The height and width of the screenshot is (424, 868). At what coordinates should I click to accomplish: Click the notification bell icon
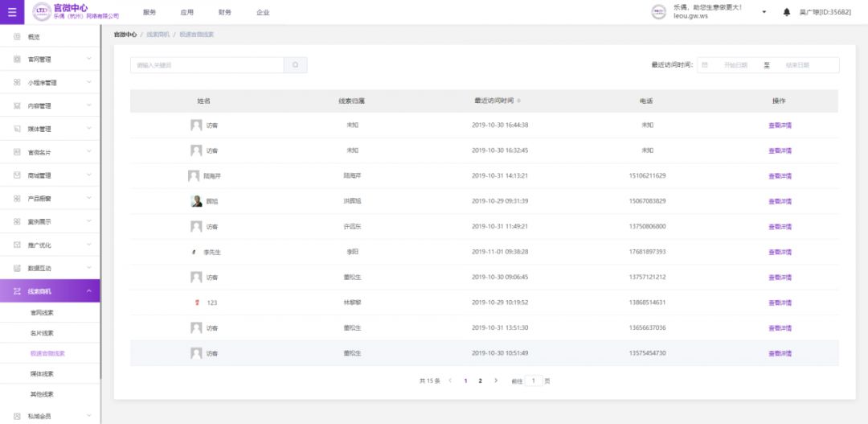(x=786, y=12)
